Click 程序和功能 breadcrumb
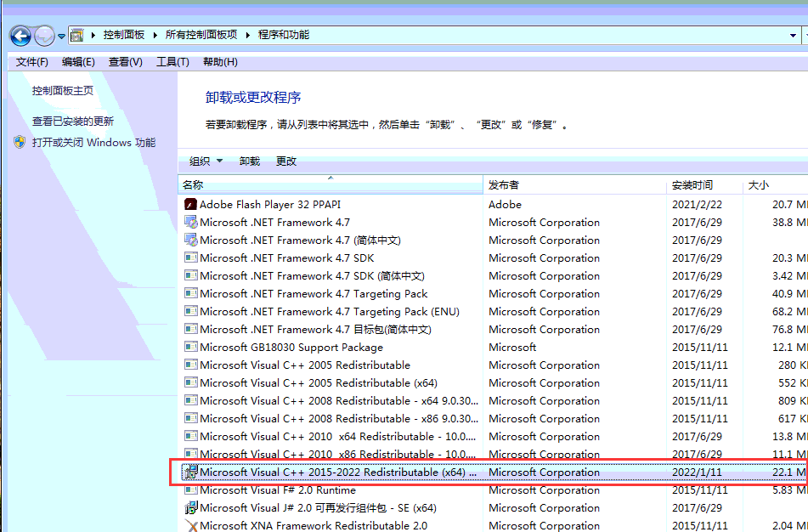 (x=284, y=35)
